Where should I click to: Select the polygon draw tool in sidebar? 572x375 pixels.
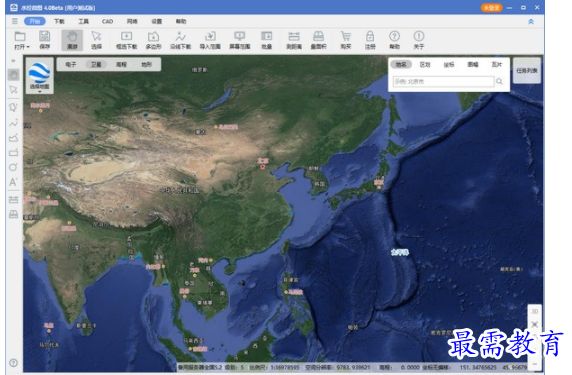click(x=13, y=138)
